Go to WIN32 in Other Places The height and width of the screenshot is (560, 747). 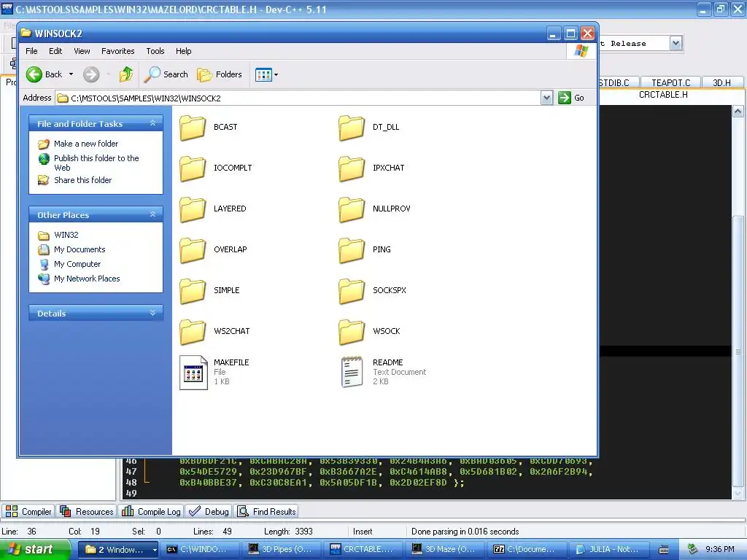pos(66,235)
